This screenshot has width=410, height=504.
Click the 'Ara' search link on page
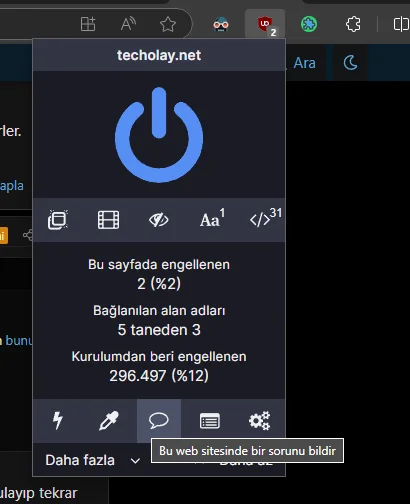[x=304, y=63]
